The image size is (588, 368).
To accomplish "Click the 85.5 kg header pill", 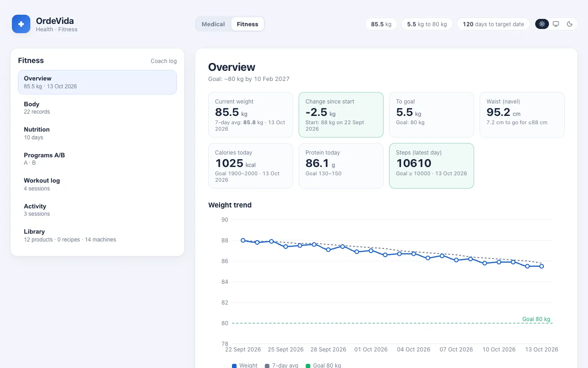I will 381,24.
